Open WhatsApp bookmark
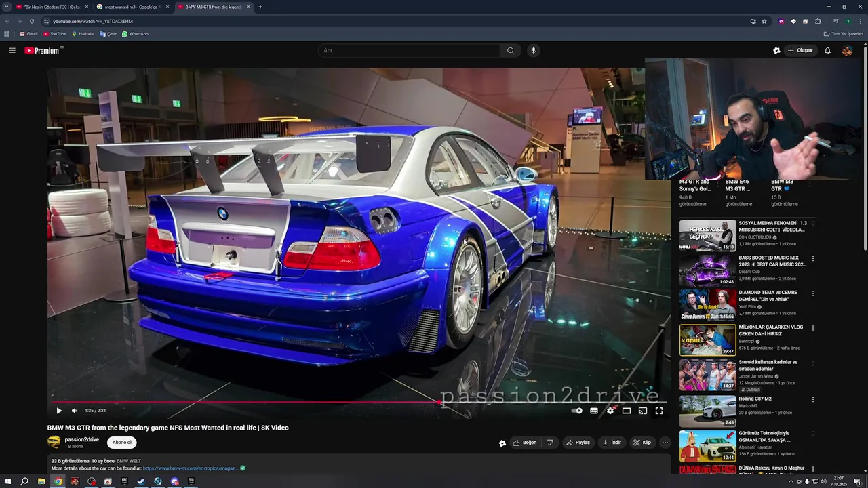 [135, 34]
